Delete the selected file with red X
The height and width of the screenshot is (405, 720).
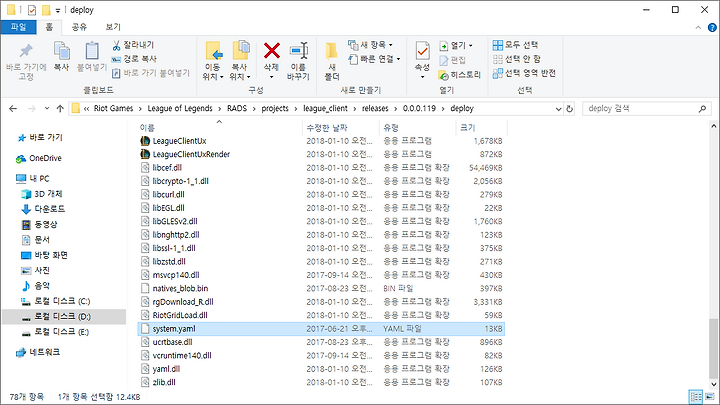(271, 60)
